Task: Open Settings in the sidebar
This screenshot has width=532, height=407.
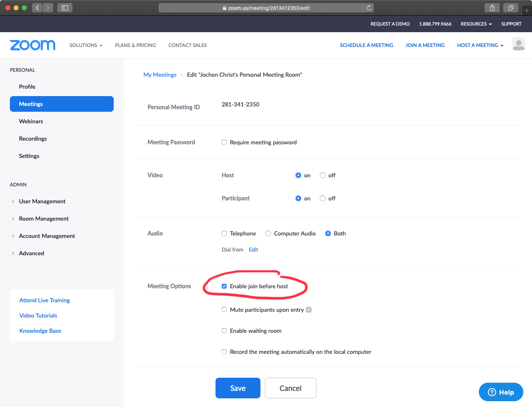Action: point(29,156)
